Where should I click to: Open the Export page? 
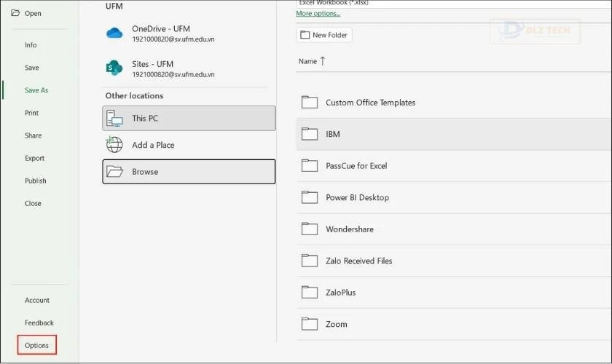35,158
